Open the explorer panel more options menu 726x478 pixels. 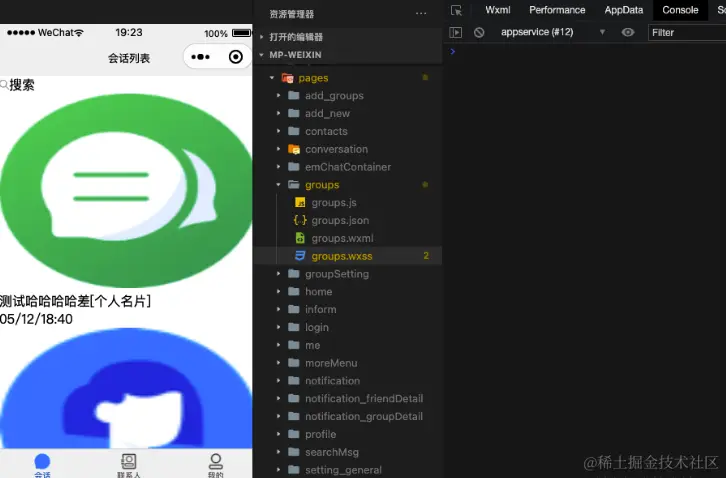pyautogui.click(x=421, y=13)
